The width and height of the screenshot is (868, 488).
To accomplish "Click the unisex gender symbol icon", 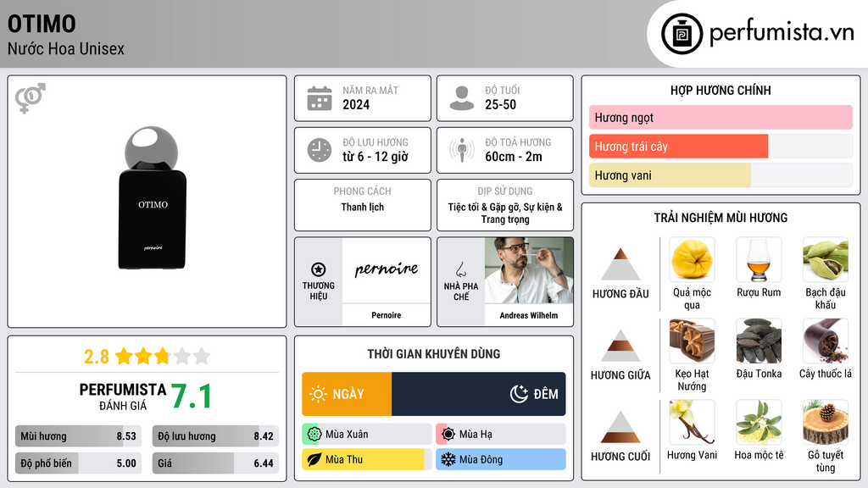I will tap(30, 98).
